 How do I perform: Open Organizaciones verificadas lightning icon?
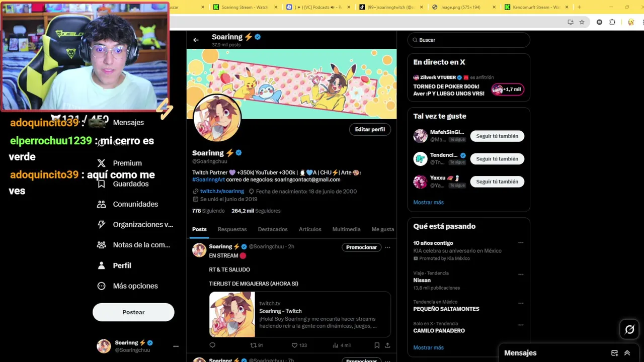(x=102, y=224)
